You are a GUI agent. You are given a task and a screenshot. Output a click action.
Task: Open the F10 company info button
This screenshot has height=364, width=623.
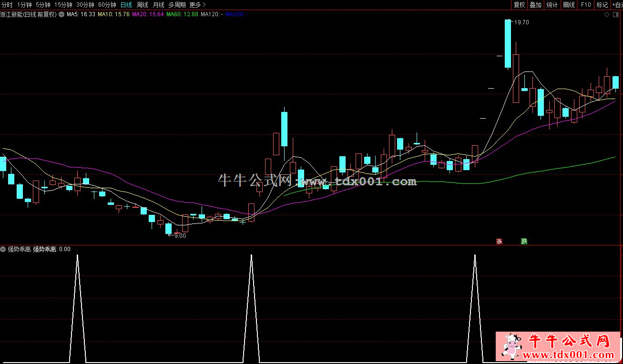(x=586, y=5)
